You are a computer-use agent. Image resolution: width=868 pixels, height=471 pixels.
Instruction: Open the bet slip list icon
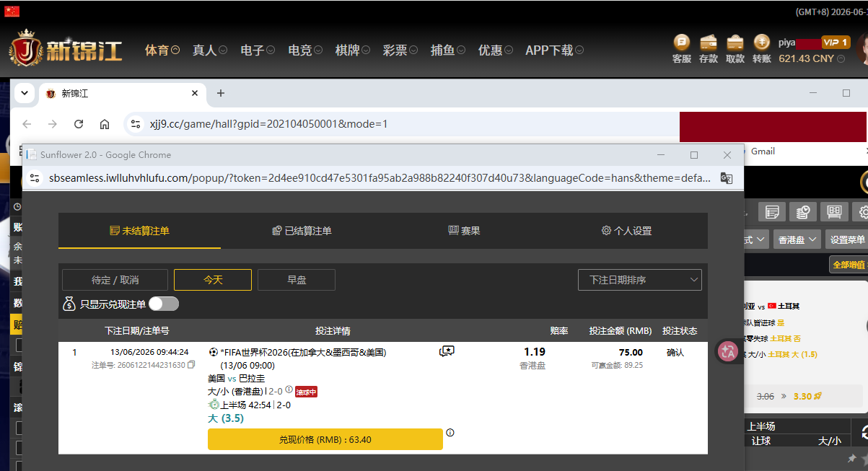click(x=772, y=212)
